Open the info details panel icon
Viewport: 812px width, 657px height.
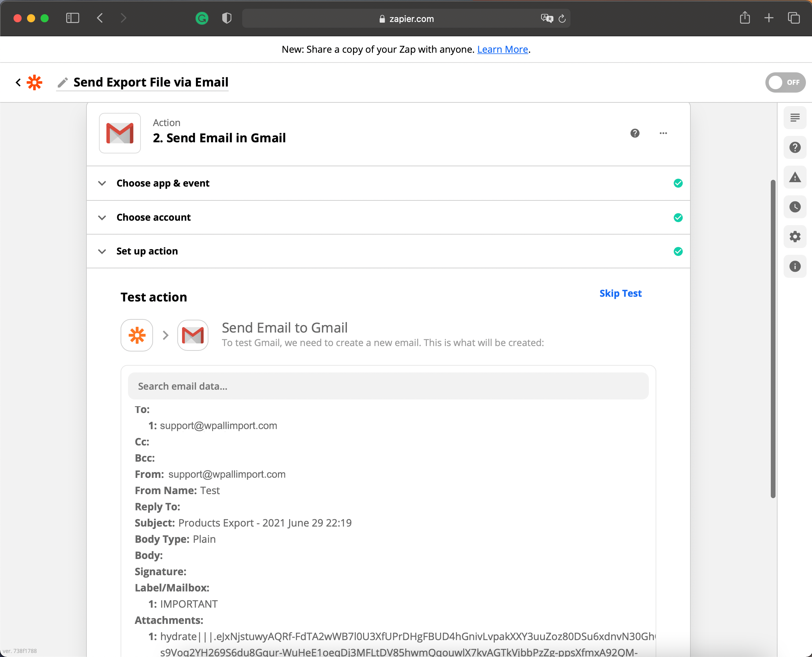[794, 266]
